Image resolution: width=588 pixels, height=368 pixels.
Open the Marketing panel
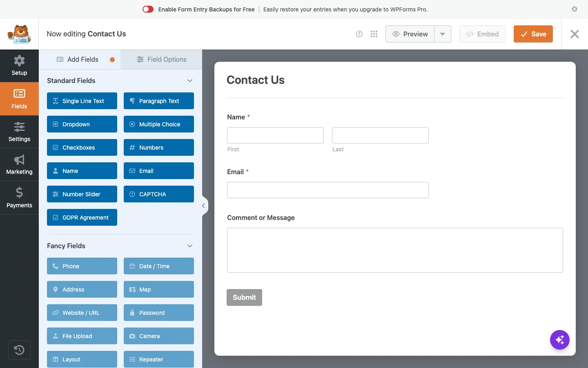click(x=19, y=165)
